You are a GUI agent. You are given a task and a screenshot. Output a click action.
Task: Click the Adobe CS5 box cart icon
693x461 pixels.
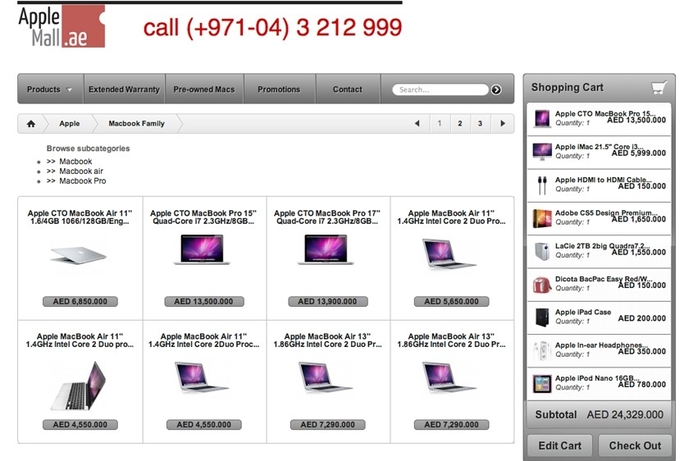click(x=542, y=218)
